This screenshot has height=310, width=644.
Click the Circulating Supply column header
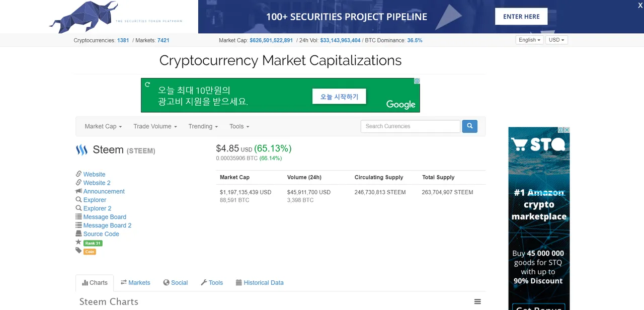coord(379,177)
